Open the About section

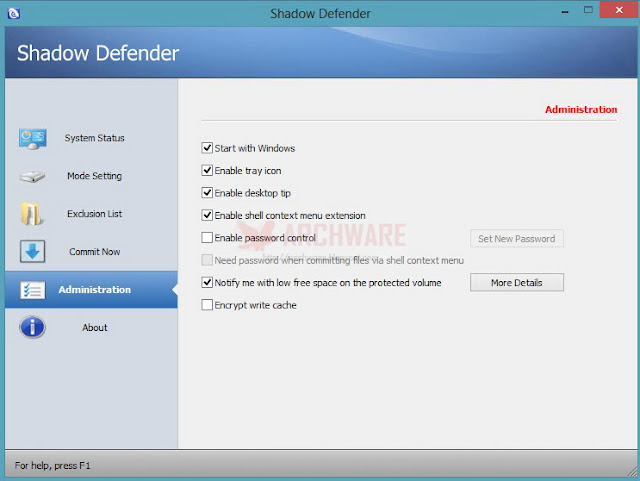pos(94,327)
